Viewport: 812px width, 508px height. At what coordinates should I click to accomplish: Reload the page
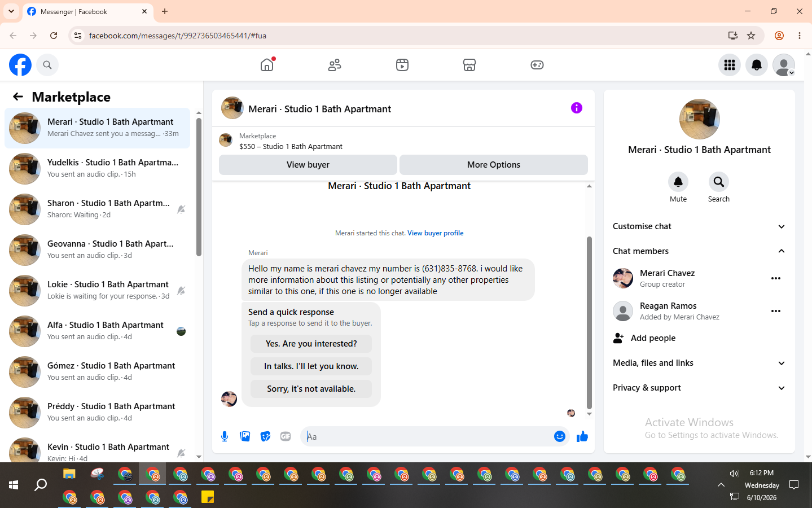click(x=54, y=36)
